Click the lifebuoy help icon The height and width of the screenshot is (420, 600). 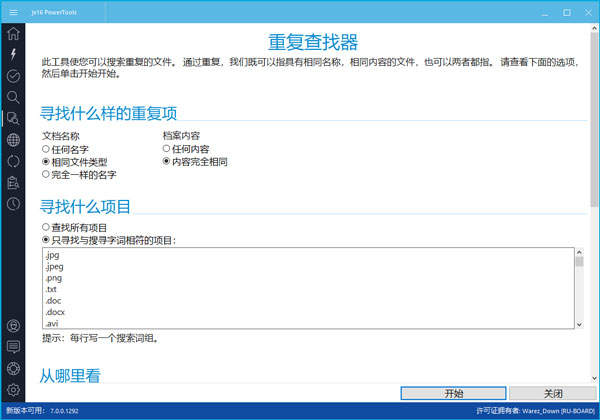tap(13, 368)
